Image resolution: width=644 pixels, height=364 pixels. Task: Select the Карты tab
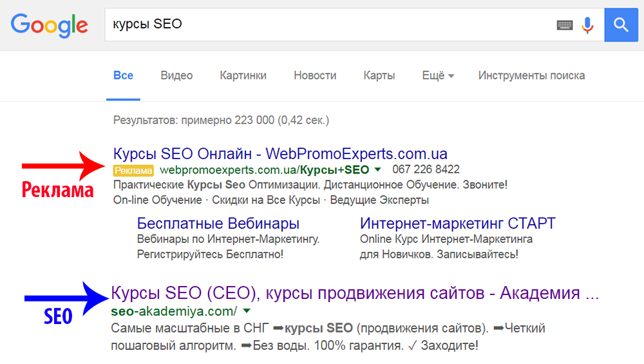coord(379,75)
